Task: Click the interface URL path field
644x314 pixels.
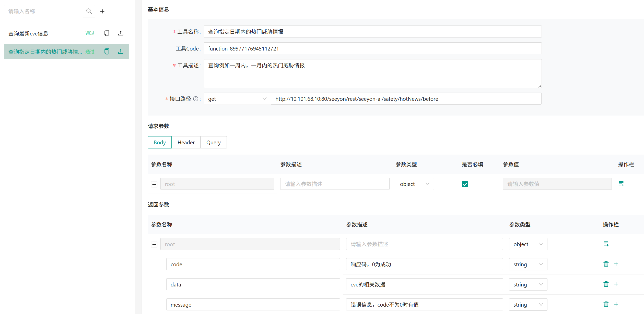Action: pos(406,99)
